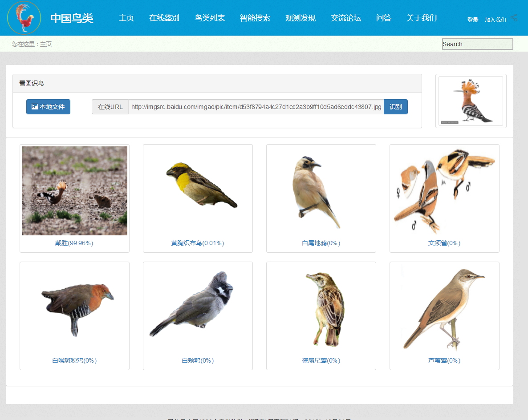Open the 芦苇莺(0%) result link
The image size is (528, 420).
444,361
